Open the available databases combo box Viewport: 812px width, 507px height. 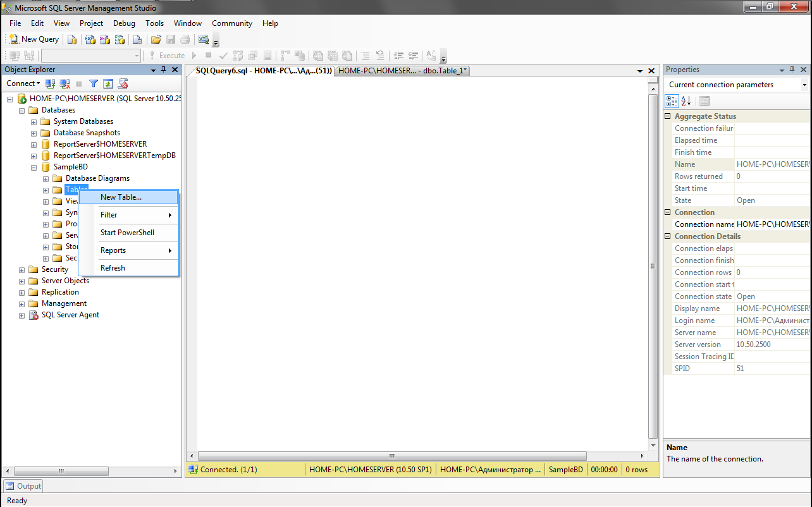tap(91, 56)
